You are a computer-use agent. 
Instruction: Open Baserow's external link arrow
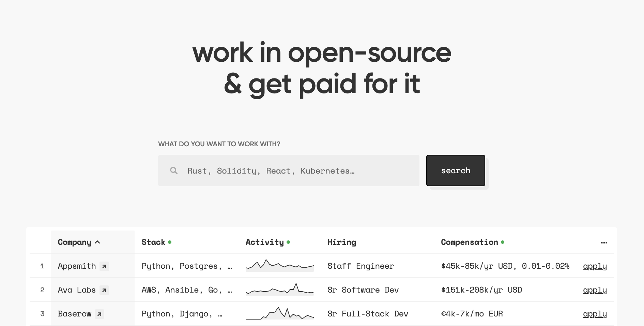pyautogui.click(x=99, y=314)
